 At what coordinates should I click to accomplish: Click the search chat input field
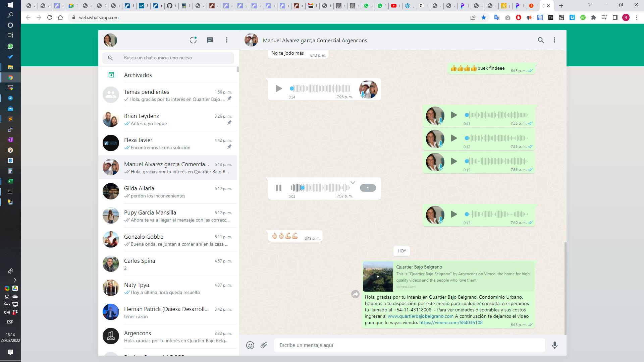(168, 58)
